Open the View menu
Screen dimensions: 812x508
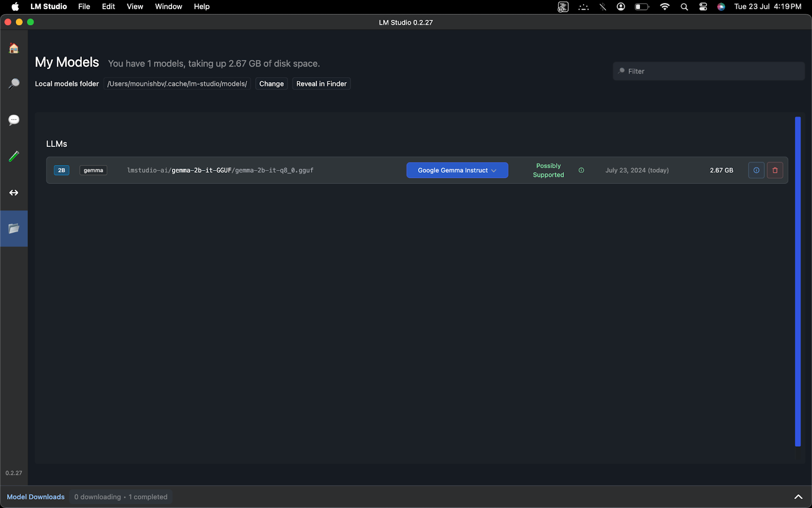[x=135, y=7]
